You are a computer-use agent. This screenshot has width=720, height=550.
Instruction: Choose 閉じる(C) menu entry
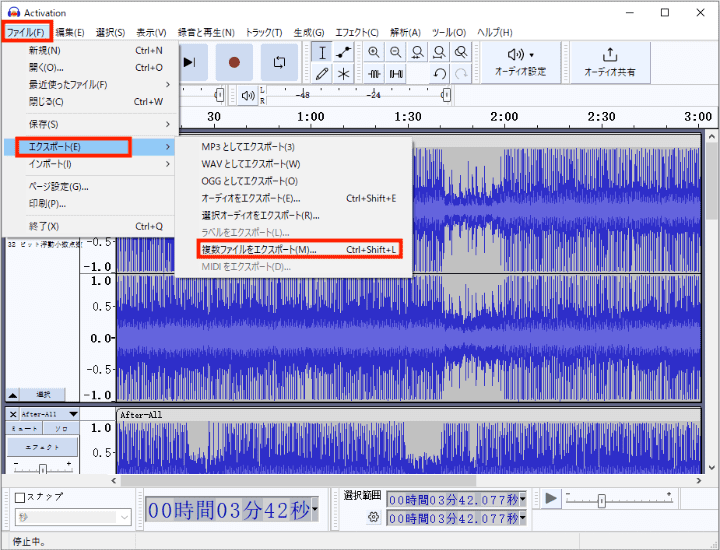[90, 101]
